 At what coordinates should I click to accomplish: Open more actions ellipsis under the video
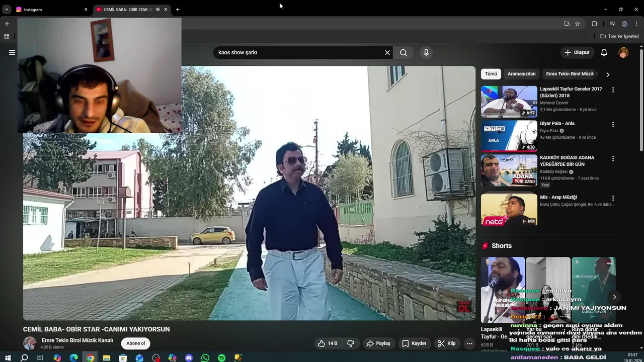pos(469,343)
